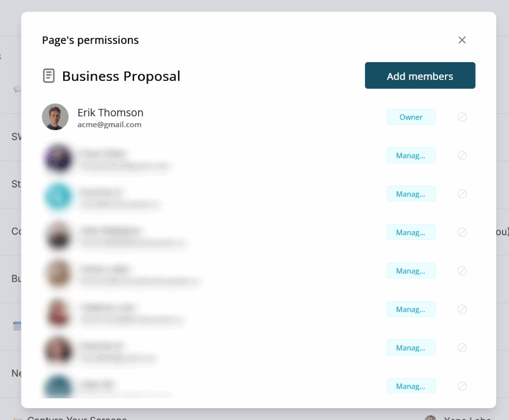
Task: Open role dropdown of first blurred member
Action: (x=411, y=156)
